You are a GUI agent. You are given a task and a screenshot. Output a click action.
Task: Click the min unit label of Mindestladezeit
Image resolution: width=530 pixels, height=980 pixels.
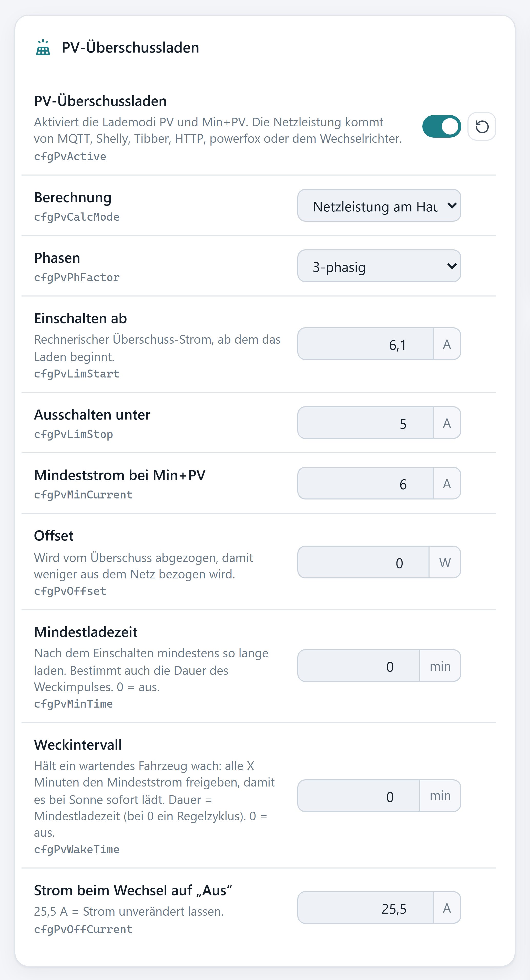(x=440, y=666)
